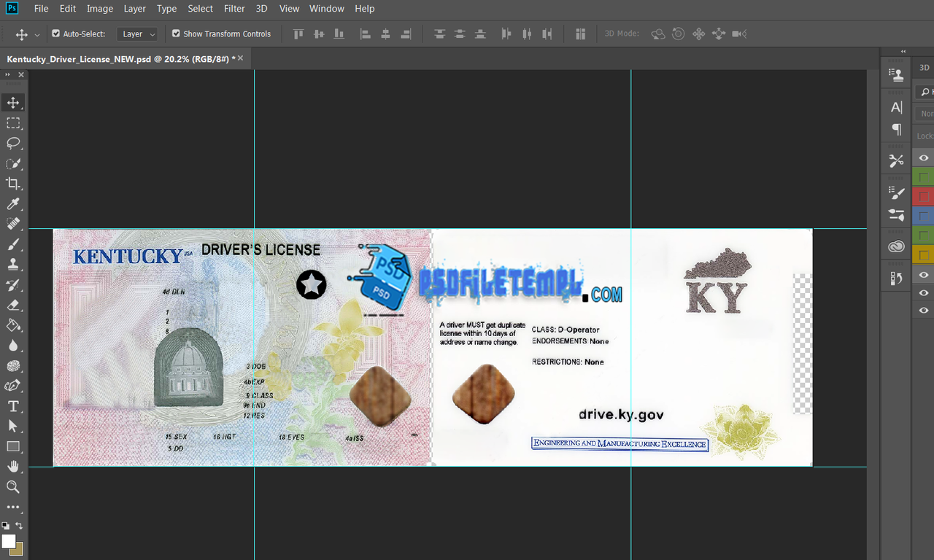
Task: Select the Quick Selection tool
Action: coord(13,163)
